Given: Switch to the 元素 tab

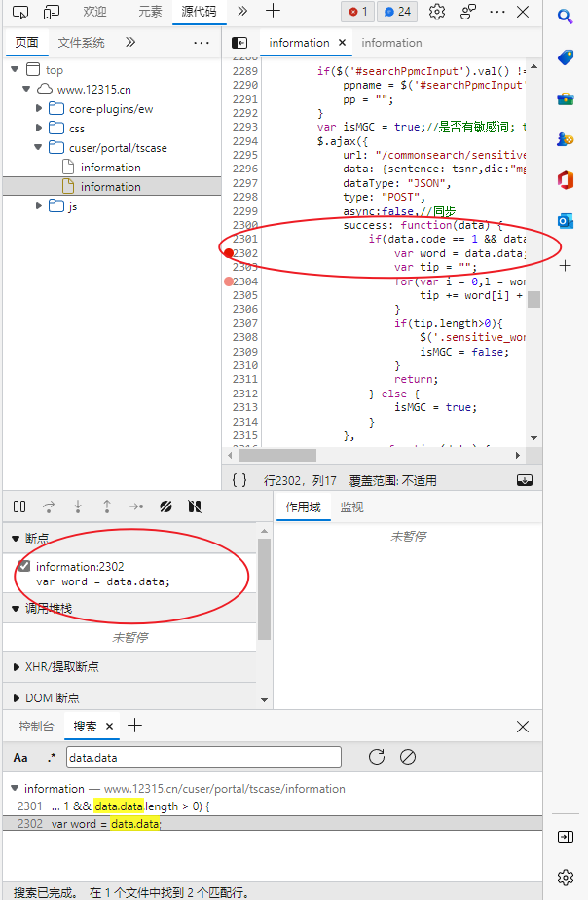Looking at the screenshot, I should (150, 12).
